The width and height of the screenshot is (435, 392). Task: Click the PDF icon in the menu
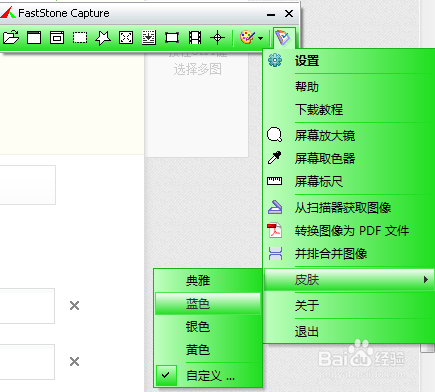click(275, 230)
